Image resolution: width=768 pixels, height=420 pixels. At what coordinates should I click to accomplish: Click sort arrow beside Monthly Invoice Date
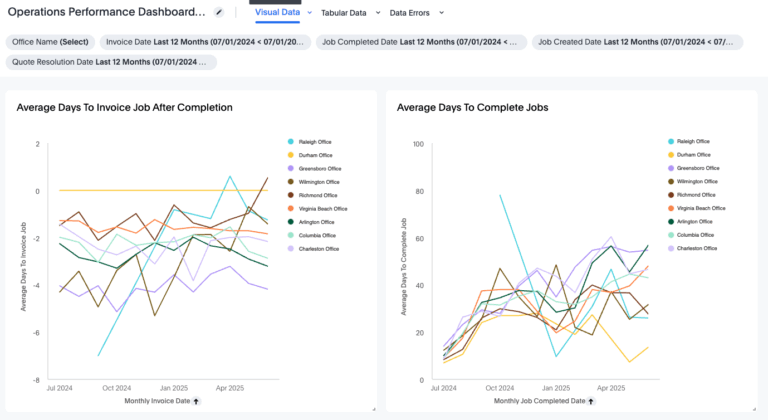pos(196,401)
